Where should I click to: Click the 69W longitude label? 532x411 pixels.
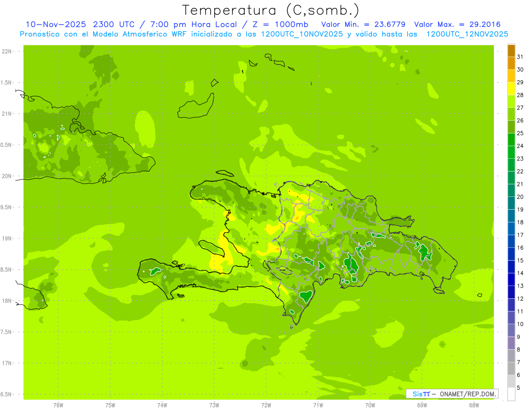(x=422, y=405)
